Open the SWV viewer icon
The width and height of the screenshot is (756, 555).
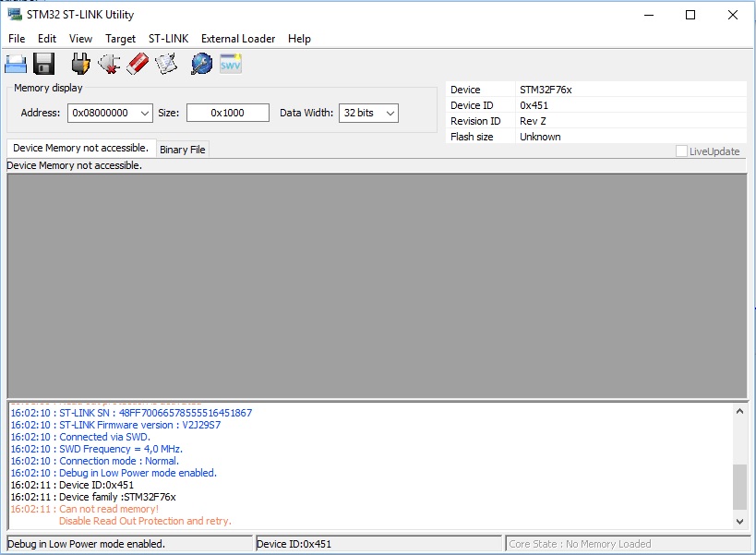tap(231, 64)
